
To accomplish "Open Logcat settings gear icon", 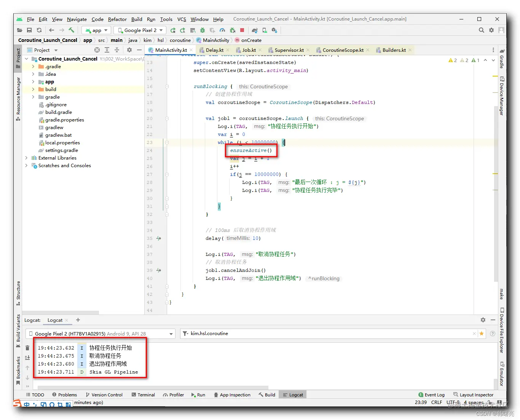I will click(x=483, y=320).
